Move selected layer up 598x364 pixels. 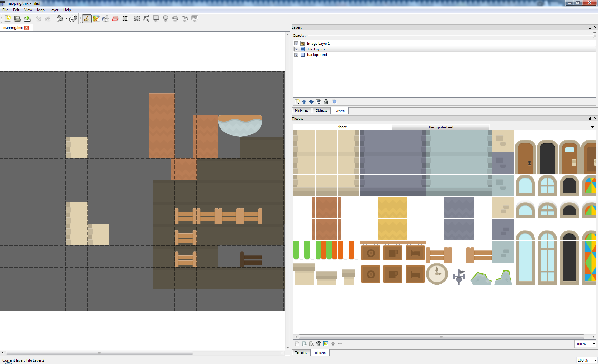point(304,102)
